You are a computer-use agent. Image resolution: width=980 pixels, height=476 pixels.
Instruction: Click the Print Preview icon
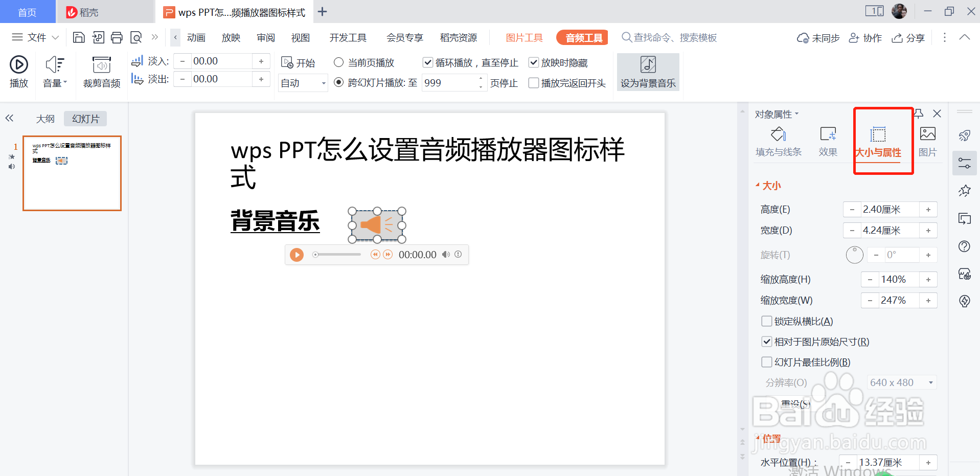coord(136,37)
